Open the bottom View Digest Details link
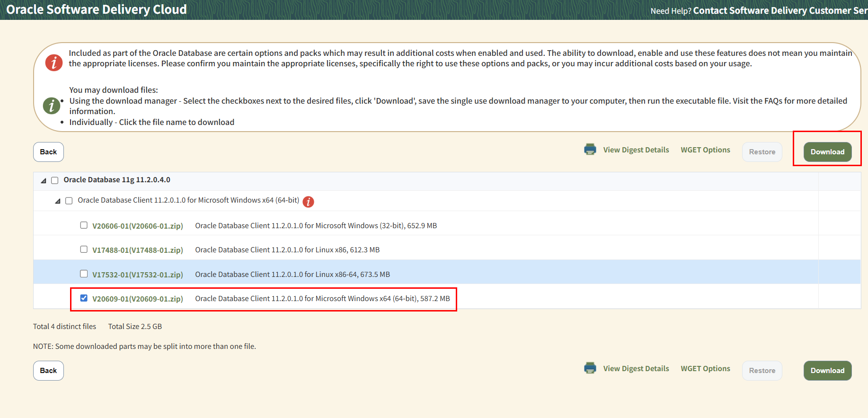Viewport: 868px width, 418px height. [x=636, y=369]
